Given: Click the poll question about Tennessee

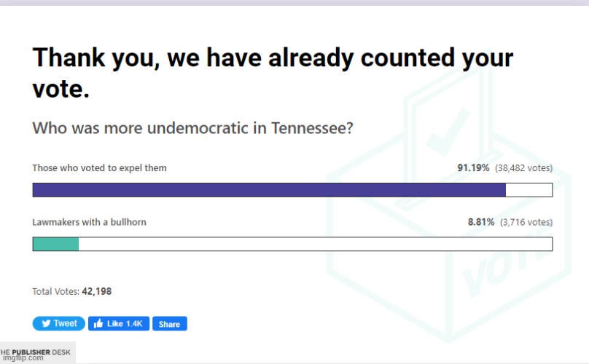Looking at the screenshot, I should tap(193, 128).
